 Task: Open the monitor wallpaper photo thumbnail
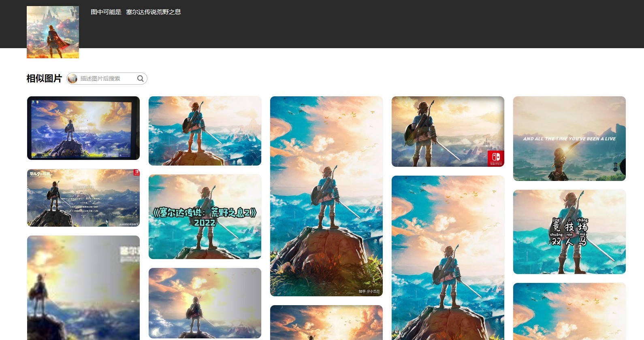click(x=83, y=128)
